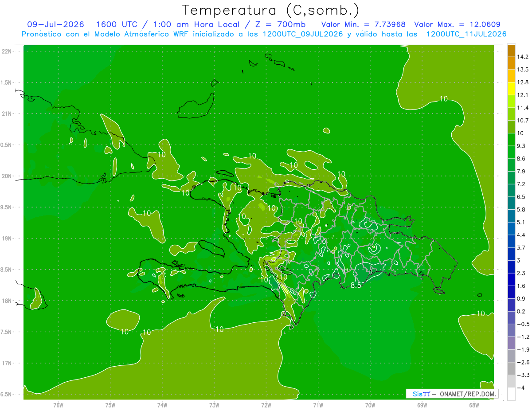Click the '12.1' colorbar legend value
This screenshot has width=532, height=411.
click(x=523, y=95)
